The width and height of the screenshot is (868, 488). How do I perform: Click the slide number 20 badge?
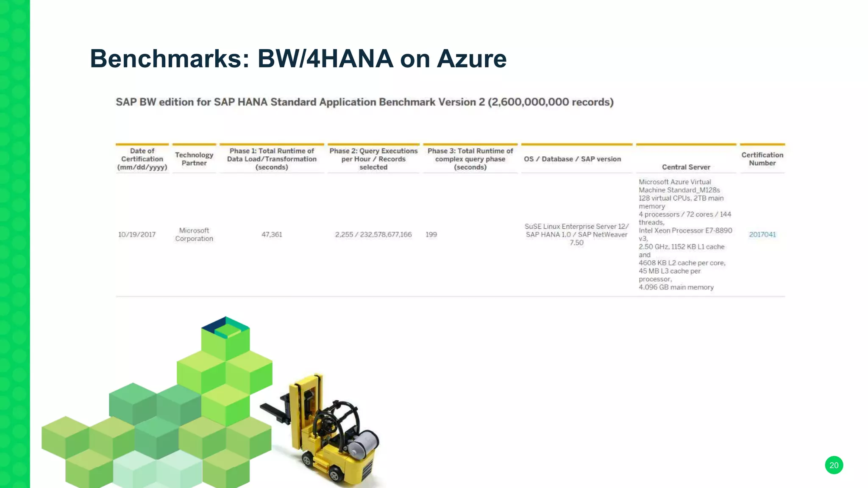(x=834, y=465)
